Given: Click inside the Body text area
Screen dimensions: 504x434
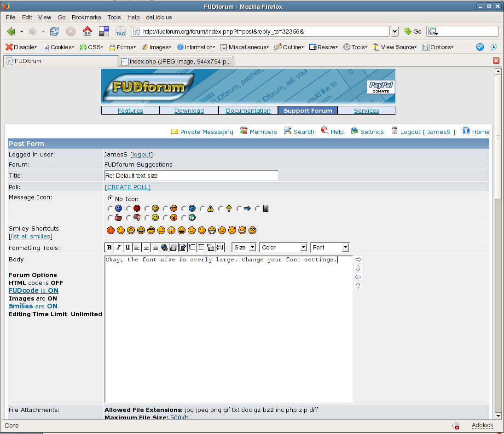Looking at the screenshot, I should (x=229, y=329).
